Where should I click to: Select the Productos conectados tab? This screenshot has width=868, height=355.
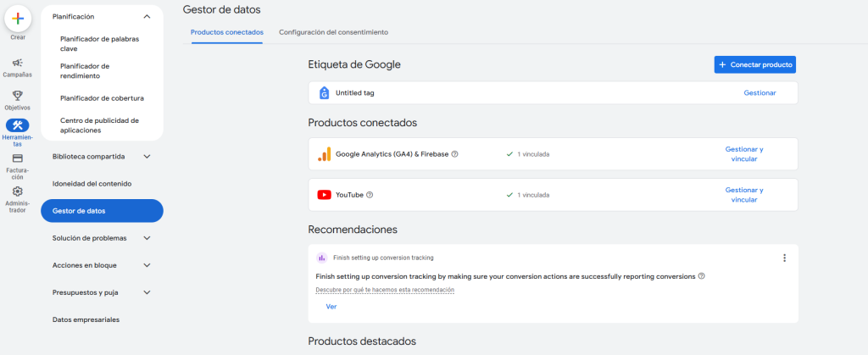click(226, 32)
